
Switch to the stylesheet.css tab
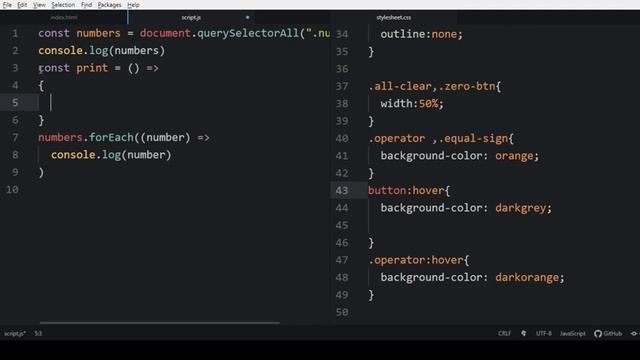[393, 18]
